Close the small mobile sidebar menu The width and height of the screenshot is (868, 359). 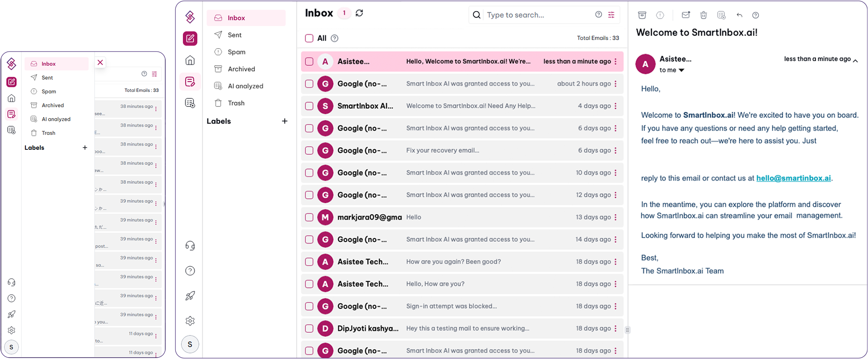pos(101,62)
